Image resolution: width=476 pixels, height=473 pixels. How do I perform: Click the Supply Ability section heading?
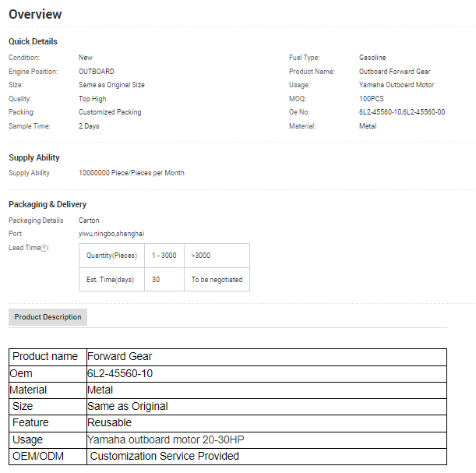point(34,157)
